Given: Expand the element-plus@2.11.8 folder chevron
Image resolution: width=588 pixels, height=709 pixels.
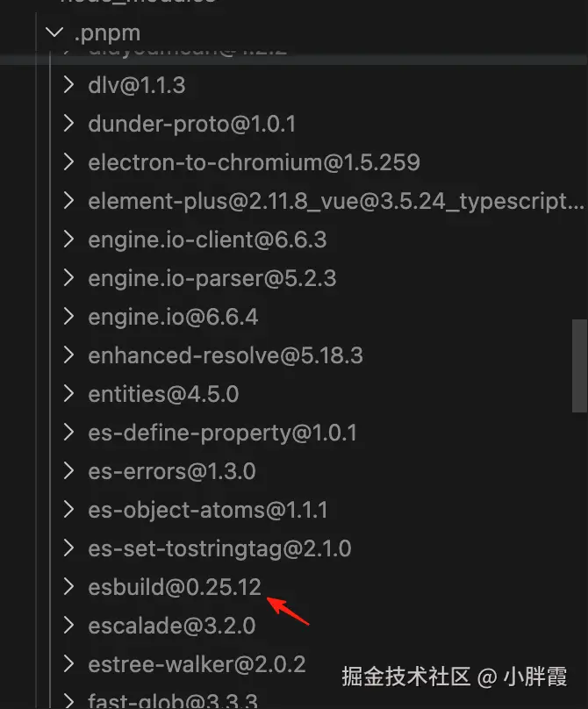Looking at the screenshot, I should point(68,202).
